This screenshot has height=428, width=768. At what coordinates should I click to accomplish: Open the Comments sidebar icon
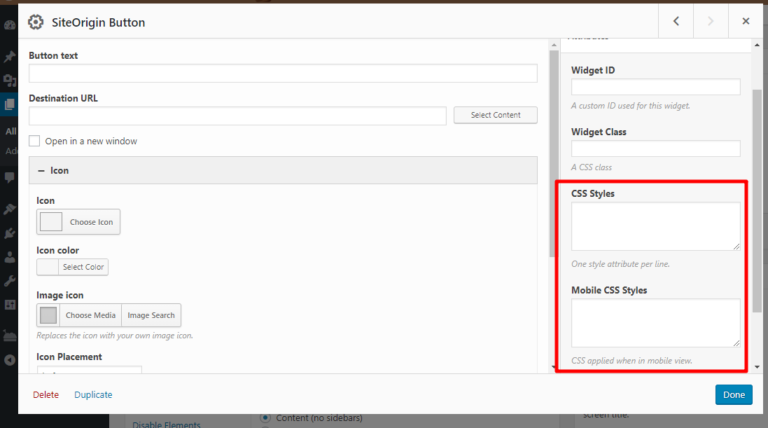point(9,177)
